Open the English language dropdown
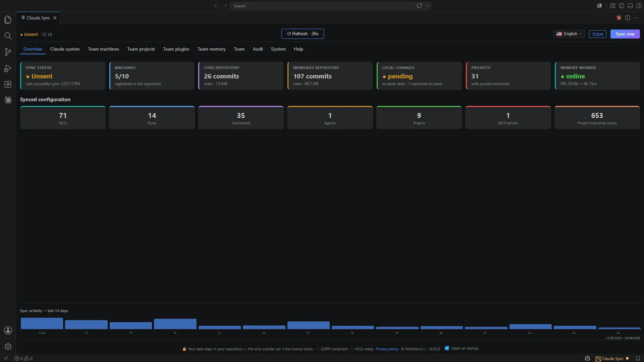 [569, 34]
